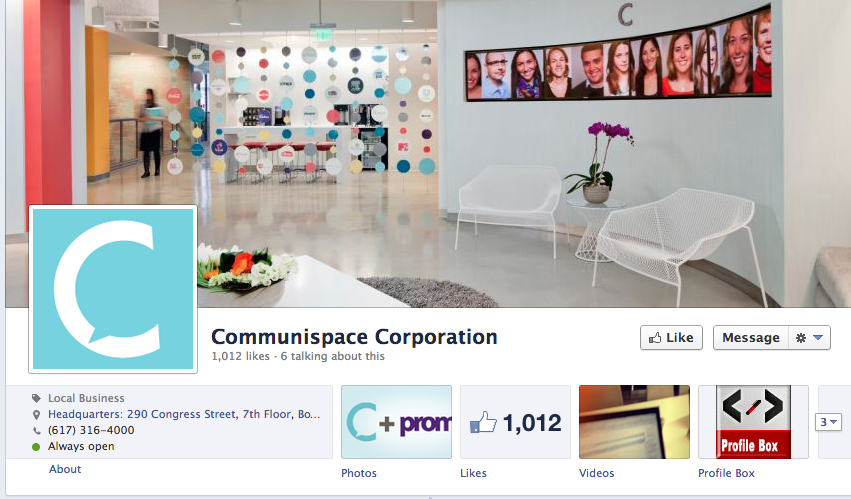Click the Profile Box label link

pyautogui.click(x=726, y=473)
